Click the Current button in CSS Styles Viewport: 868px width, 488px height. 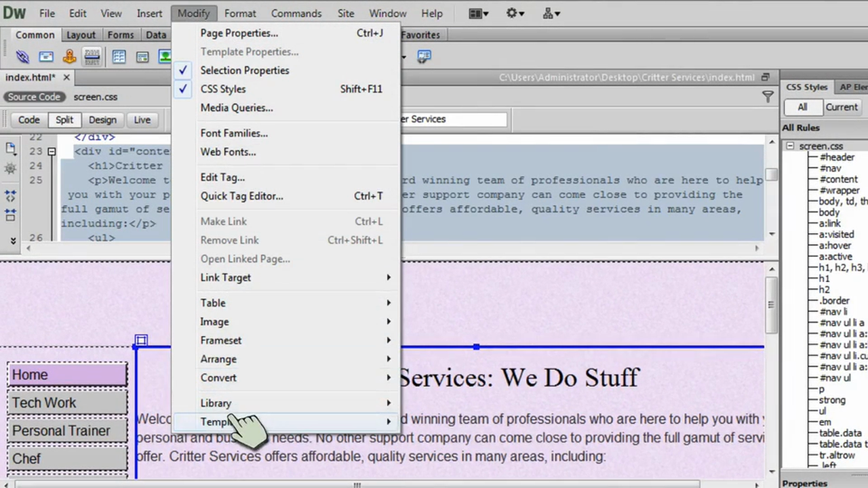(841, 107)
